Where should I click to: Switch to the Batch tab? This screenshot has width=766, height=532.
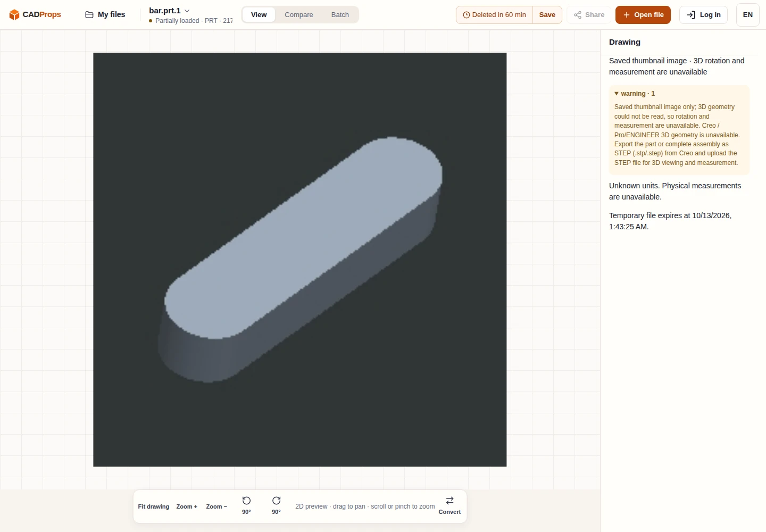point(340,15)
